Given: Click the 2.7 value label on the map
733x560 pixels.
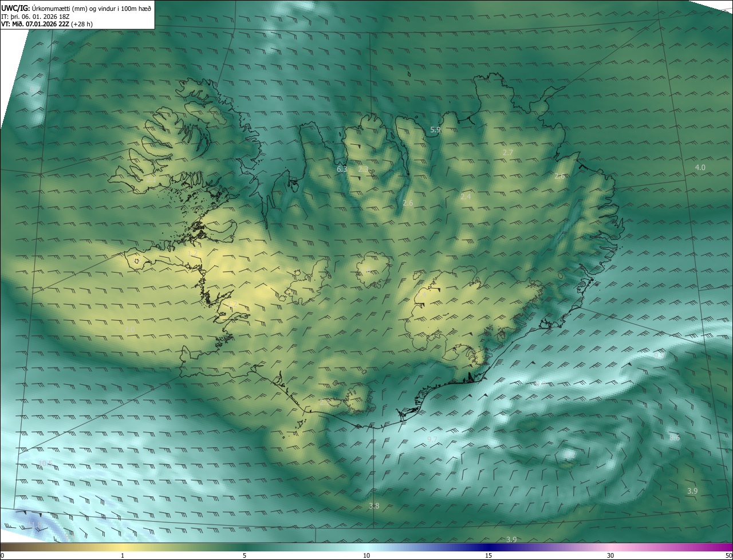Looking at the screenshot, I should (507, 152).
